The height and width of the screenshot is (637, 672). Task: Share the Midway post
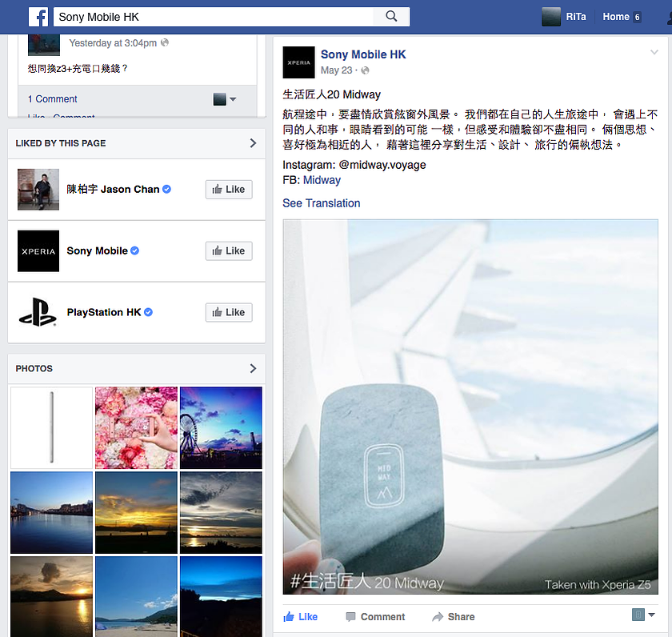point(454,617)
